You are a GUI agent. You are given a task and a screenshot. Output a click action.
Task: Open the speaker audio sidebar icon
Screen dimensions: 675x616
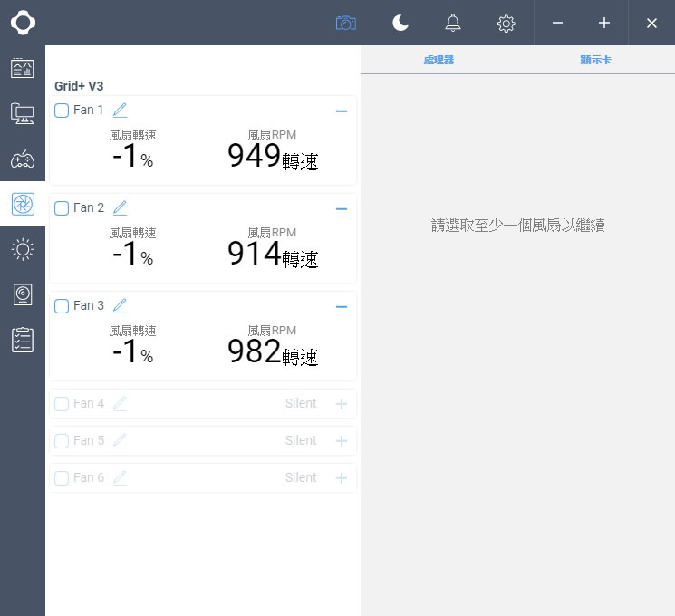23,294
